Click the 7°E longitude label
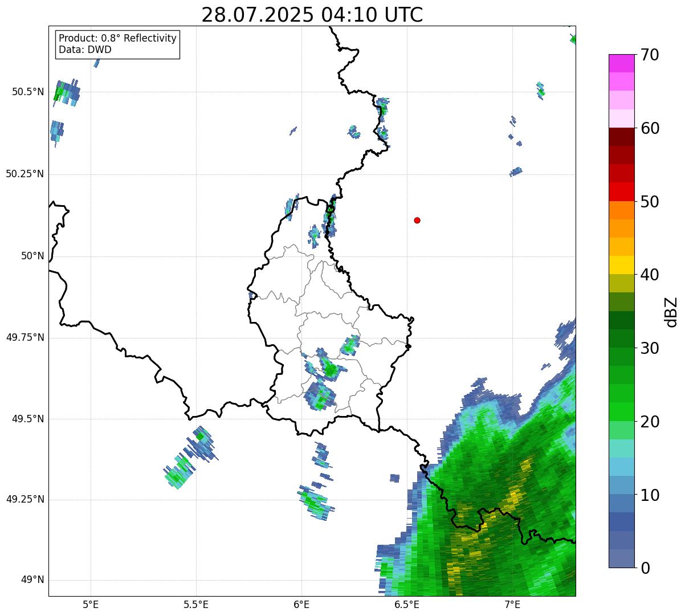Viewport: 685px width, 616px height. [512, 604]
